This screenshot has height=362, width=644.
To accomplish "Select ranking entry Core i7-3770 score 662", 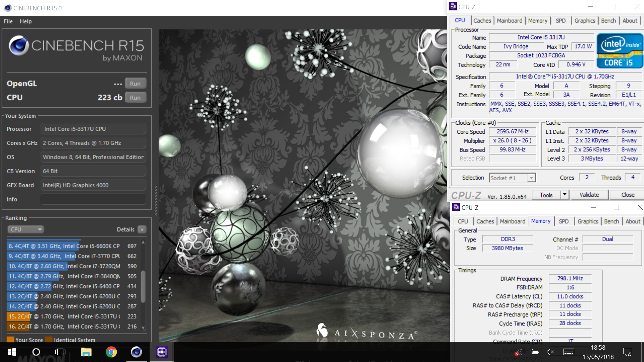I will click(x=73, y=256).
